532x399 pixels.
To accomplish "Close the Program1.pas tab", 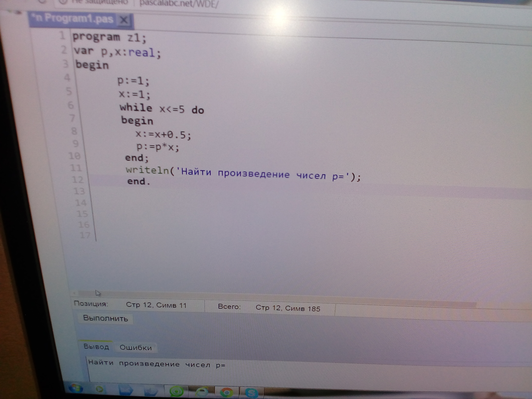I will [124, 20].
